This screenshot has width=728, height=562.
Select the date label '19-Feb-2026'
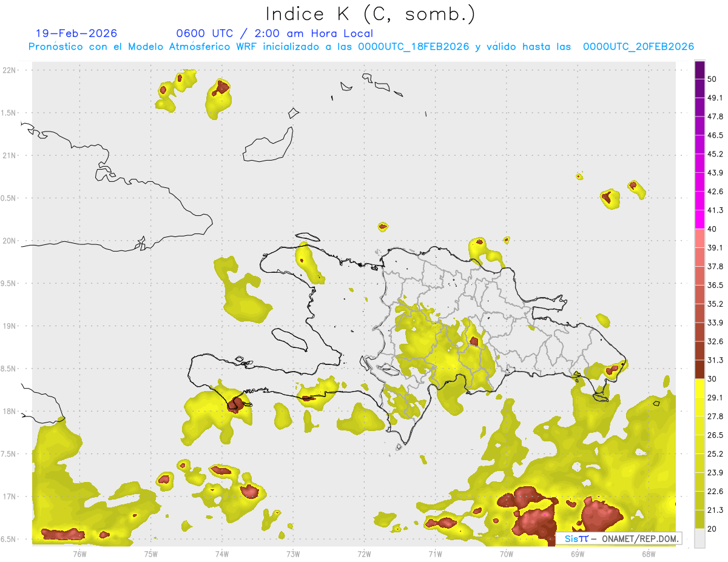76,33
